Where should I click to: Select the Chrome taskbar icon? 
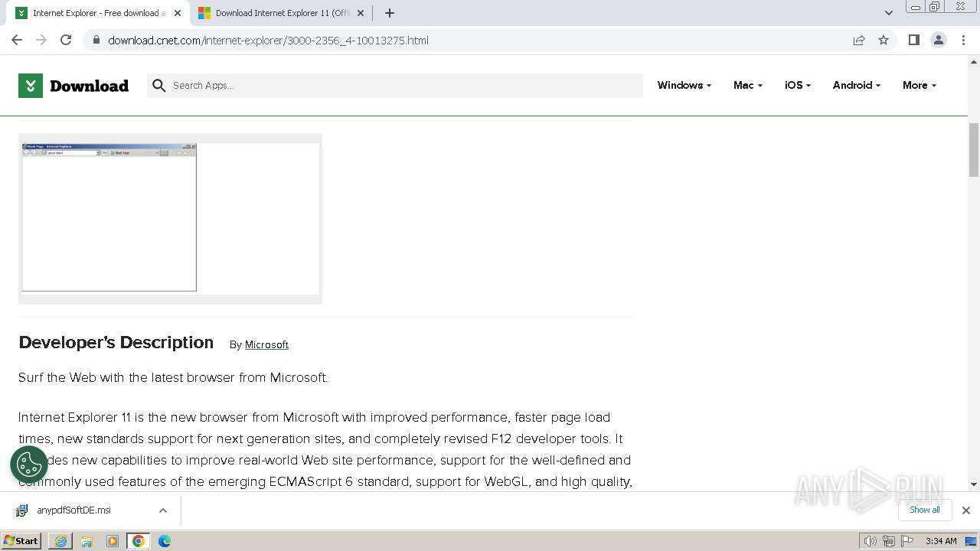pos(139,541)
